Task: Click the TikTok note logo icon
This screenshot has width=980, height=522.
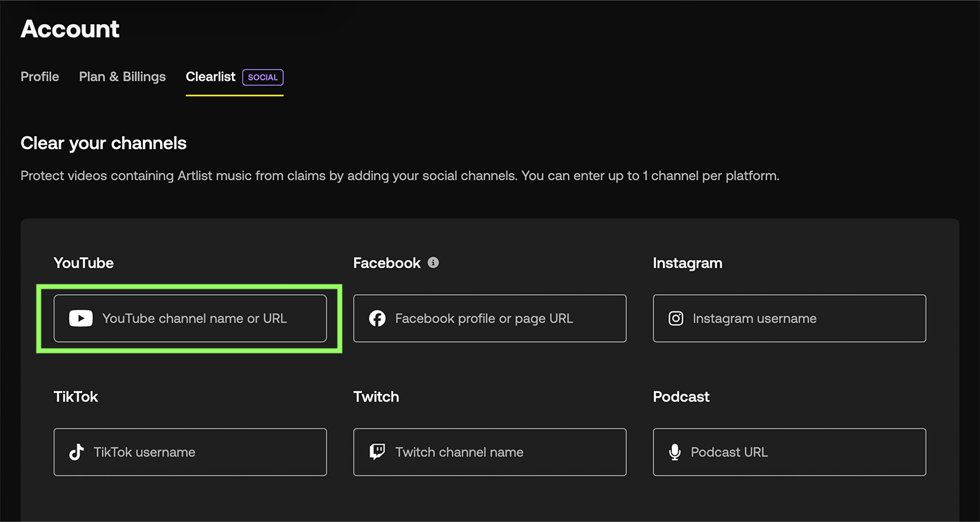Action: point(77,452)
